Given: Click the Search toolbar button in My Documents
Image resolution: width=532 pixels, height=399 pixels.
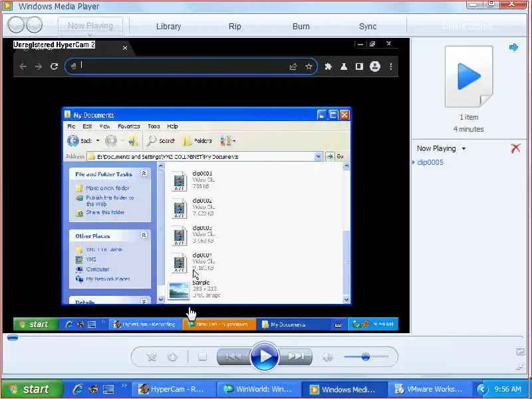Looking at the screenshot, I should [161, 140].
